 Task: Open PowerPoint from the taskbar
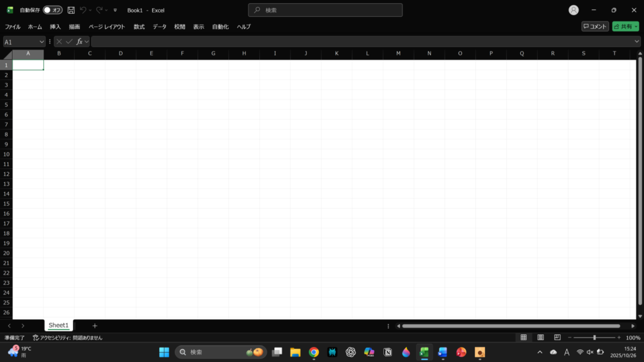461,352
